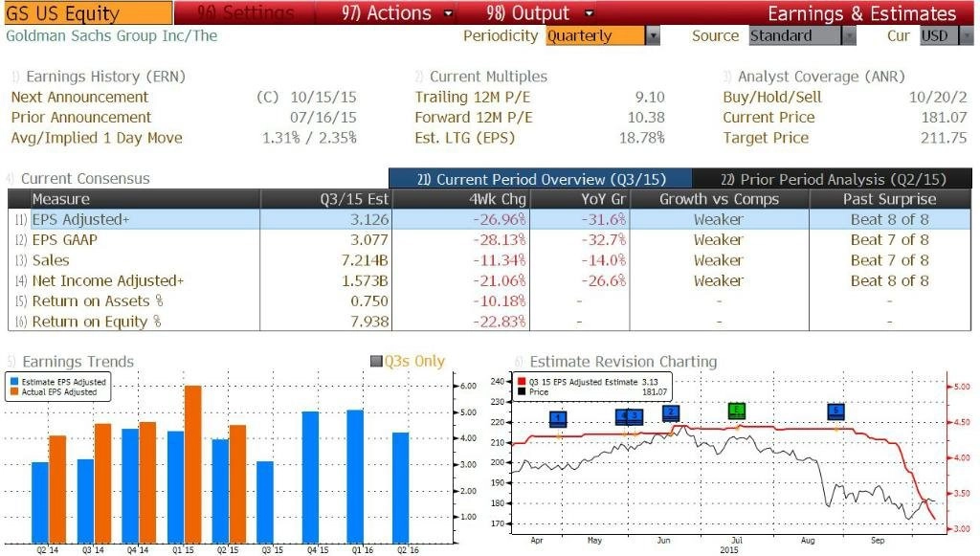Select the EPS GAAP row
This screenshot has width=980, height=556.
coord(489,240)
